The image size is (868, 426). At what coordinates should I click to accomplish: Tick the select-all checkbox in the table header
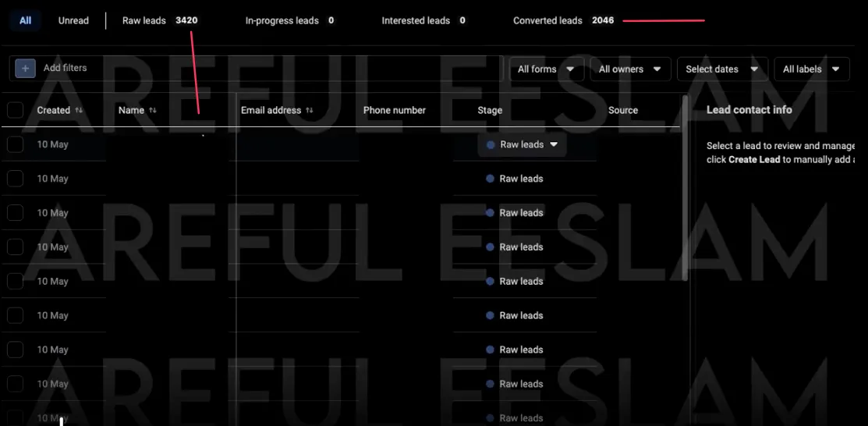(x=15, y=110)
